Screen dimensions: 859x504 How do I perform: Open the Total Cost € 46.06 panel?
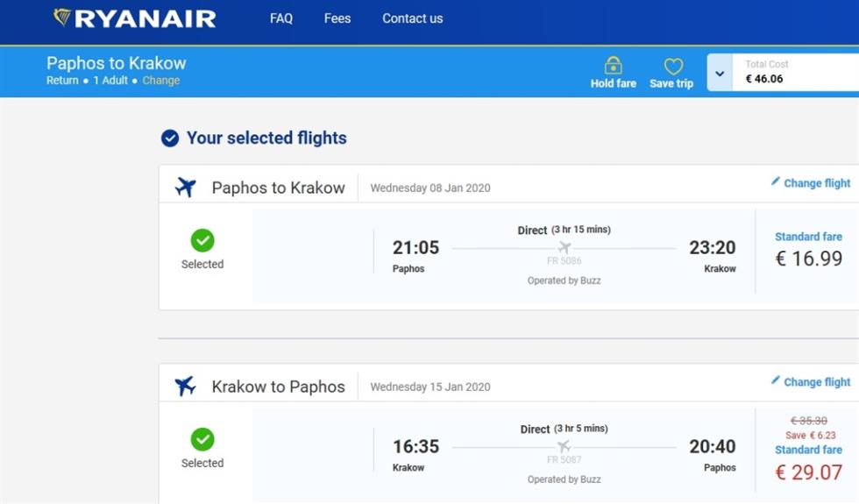point(796,72)
